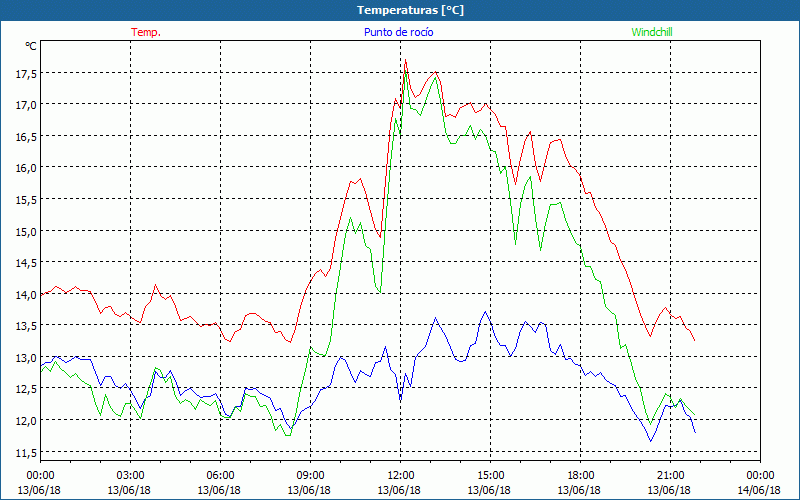The width and height of the screenshot is (800, 500).
Task: Click the 09:00 time axis label
Action: coord(310,476)
